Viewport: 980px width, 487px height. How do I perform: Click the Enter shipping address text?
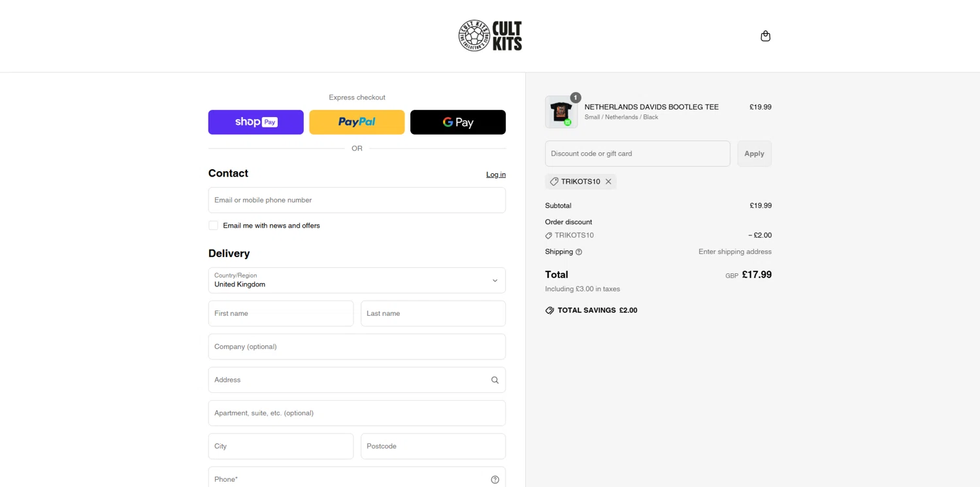[x=735, y=252]
